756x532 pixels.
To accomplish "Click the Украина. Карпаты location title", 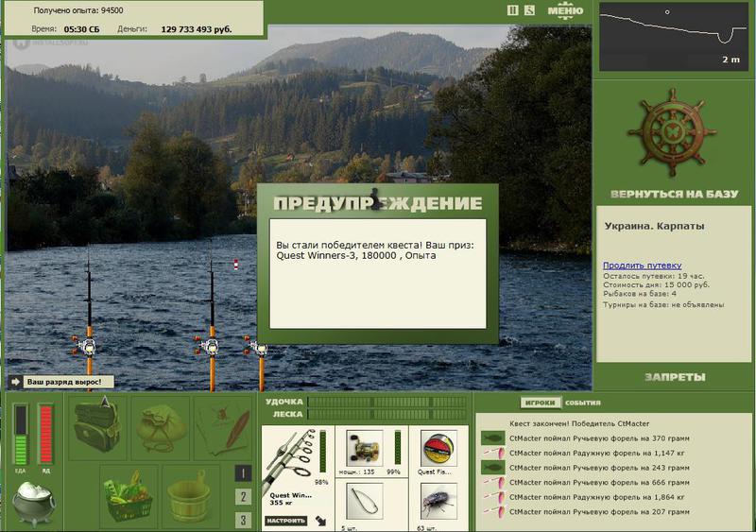I will coord(654,226).
